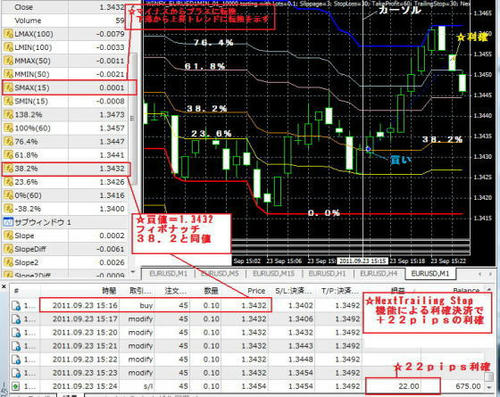Click the LMAX(100) indicator icon
The width and height of the screenshot is (500, 397).
pyautogui.click(x=8, y=34)
